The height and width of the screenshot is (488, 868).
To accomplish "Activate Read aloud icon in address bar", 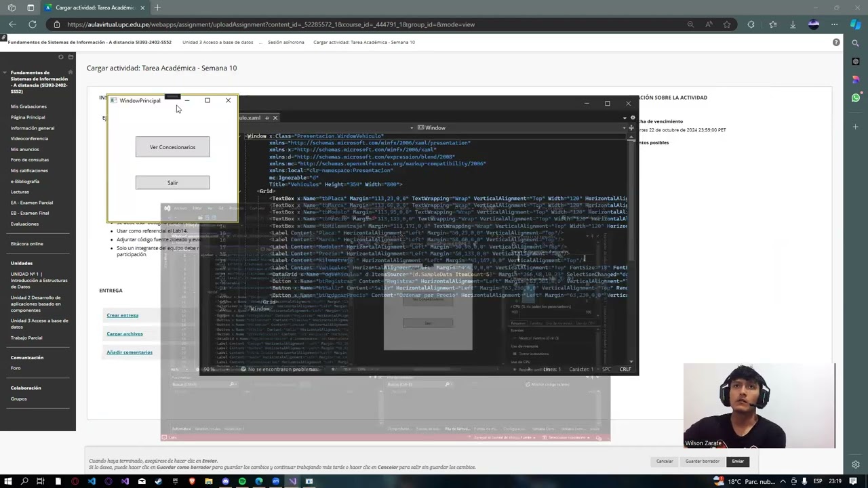I will (709, 24).
